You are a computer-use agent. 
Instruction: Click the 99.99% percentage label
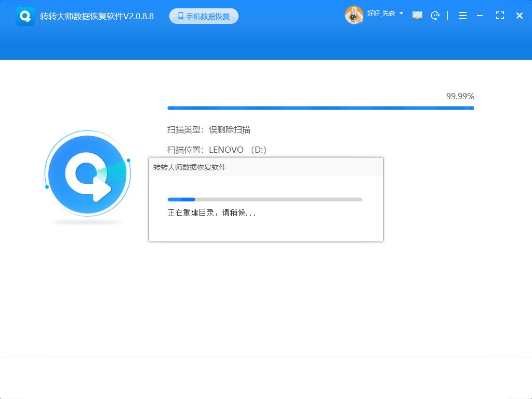(x=460, y=96)
